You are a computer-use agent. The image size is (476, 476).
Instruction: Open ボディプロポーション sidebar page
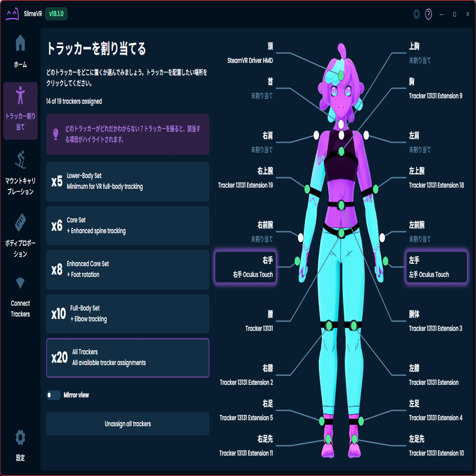point(20,235)
